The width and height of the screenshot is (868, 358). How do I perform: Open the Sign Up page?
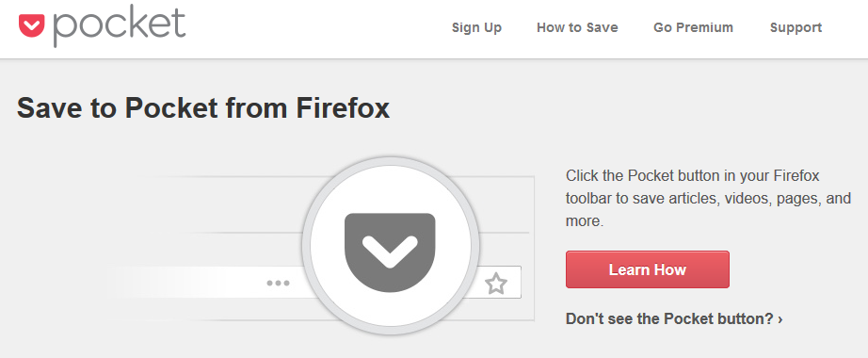(476, 27)
